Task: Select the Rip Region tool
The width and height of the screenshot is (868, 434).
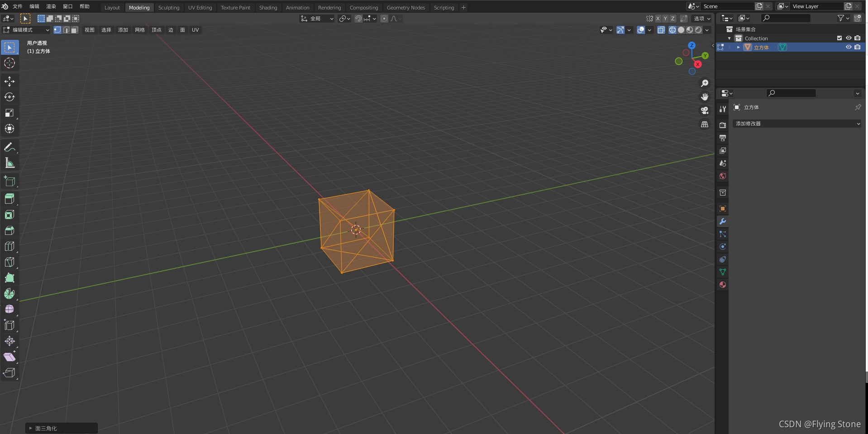Action: (10, 372)
